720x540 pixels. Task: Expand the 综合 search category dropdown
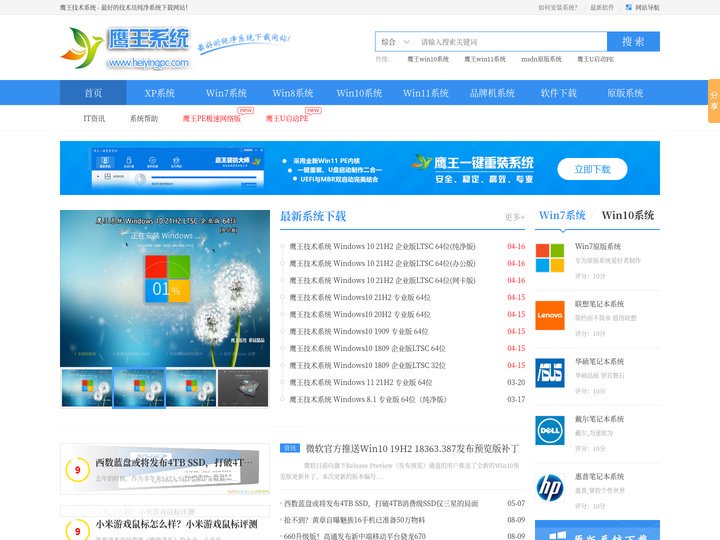click(x=395, y=42)
